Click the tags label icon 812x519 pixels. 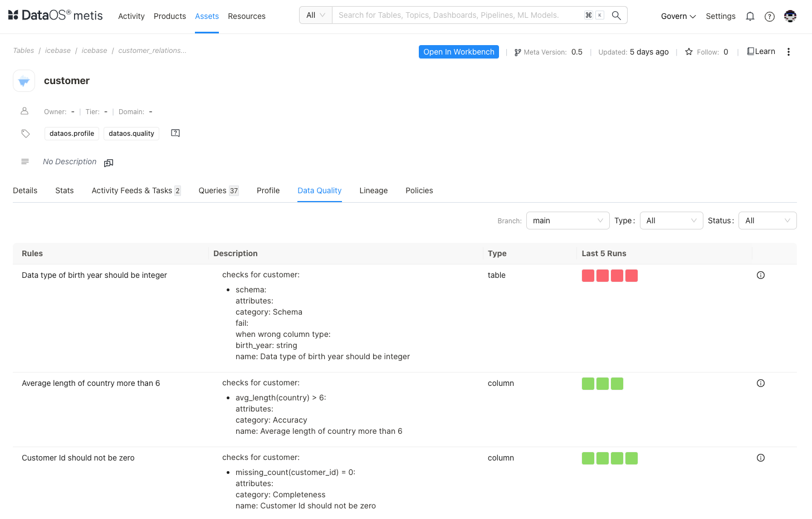(x=26, y=134)
